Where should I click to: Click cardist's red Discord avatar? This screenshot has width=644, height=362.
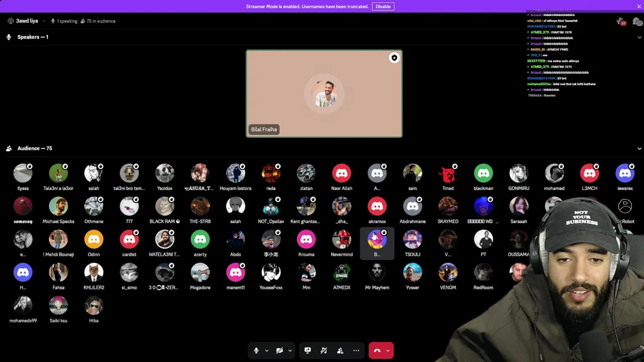[129, 239]
